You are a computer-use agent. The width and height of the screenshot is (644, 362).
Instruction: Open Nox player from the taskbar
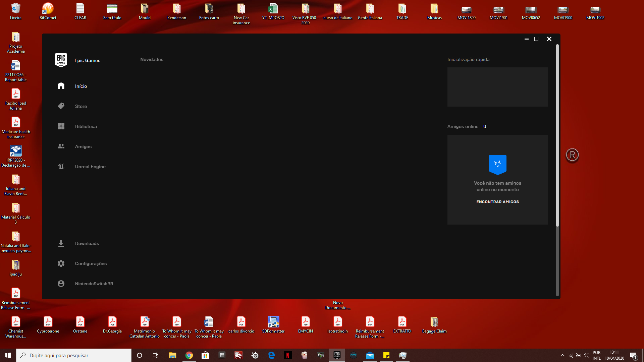coord(354,355)
